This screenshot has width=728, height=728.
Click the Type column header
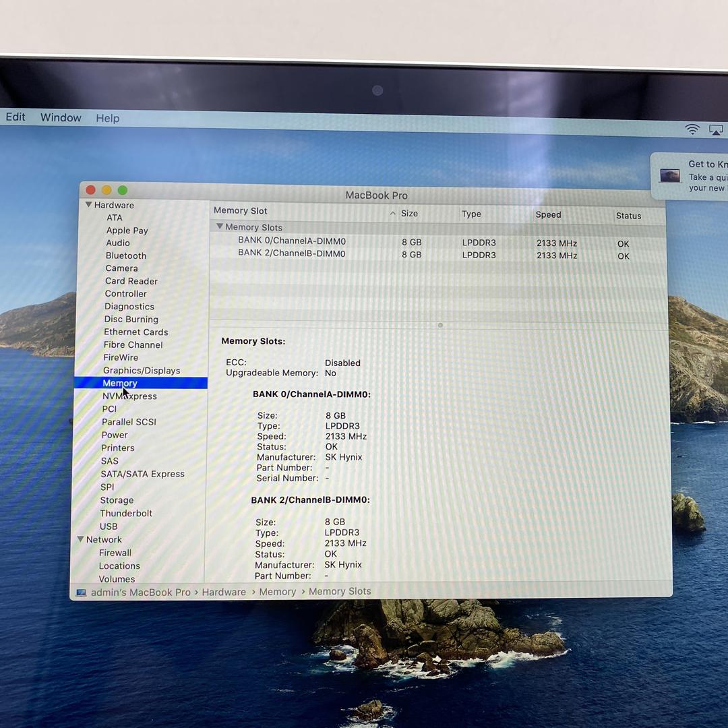[471, 214]
